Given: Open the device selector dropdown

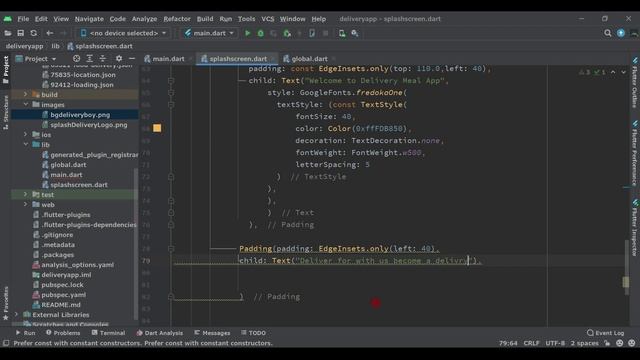Looking at the screenshot, I should pos(123,33).
